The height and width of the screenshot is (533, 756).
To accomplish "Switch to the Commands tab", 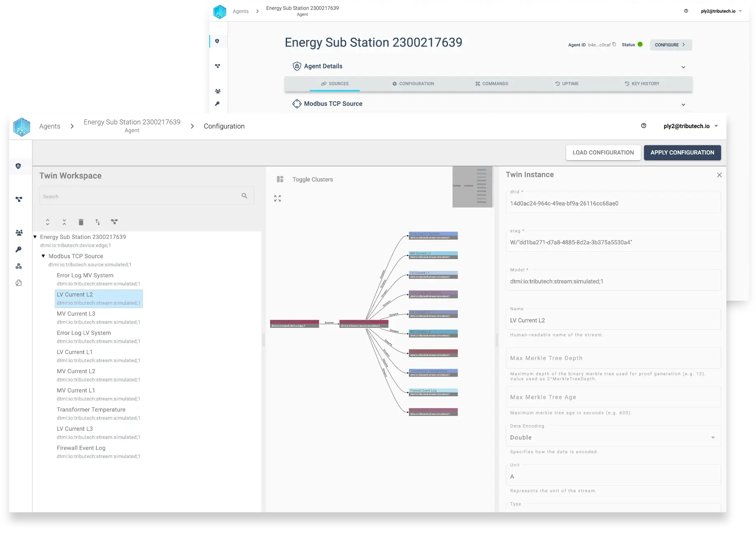I will coord(492,84).
